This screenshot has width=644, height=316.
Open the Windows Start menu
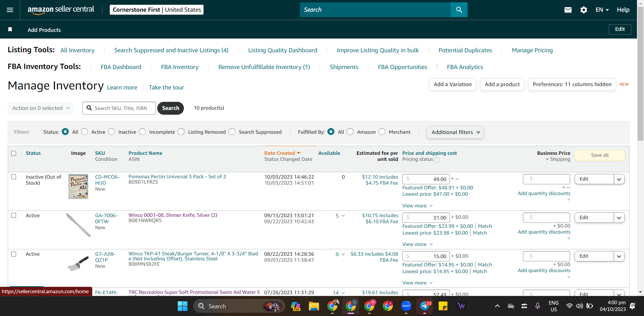click(x=182, y=306)
